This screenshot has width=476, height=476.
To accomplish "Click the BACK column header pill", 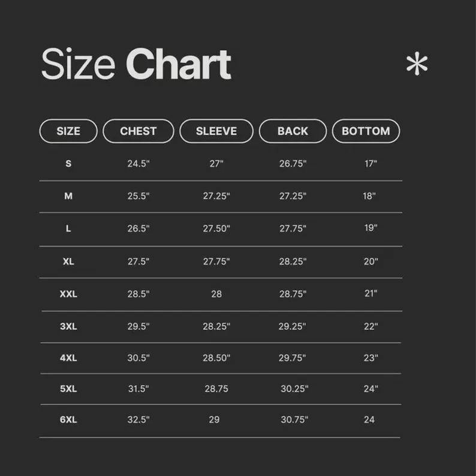I will click(293, 131).
